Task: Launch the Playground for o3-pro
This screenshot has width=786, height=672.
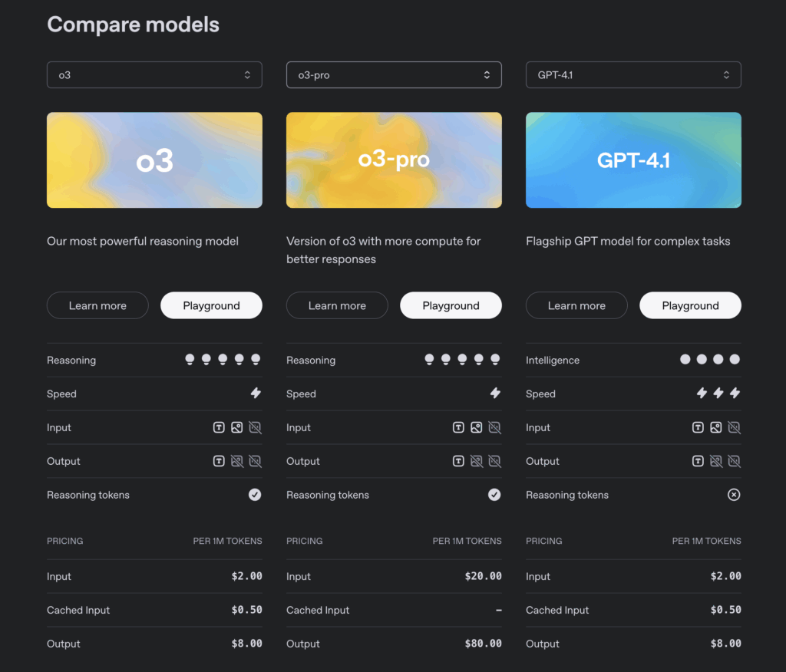Action: coord(451,305)
